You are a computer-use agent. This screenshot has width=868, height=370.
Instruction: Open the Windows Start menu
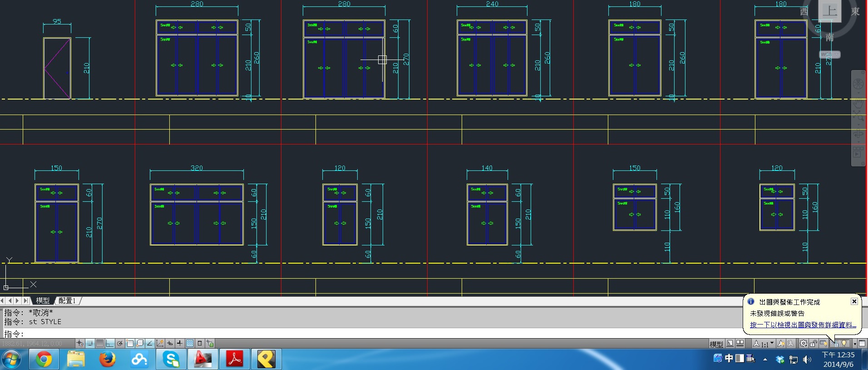tap(11, 360)
